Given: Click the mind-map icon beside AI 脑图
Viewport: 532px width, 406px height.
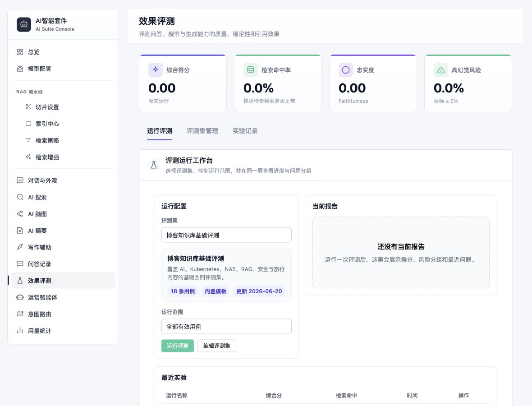Looking at the screenshot, I should click(x=20, y=213).
